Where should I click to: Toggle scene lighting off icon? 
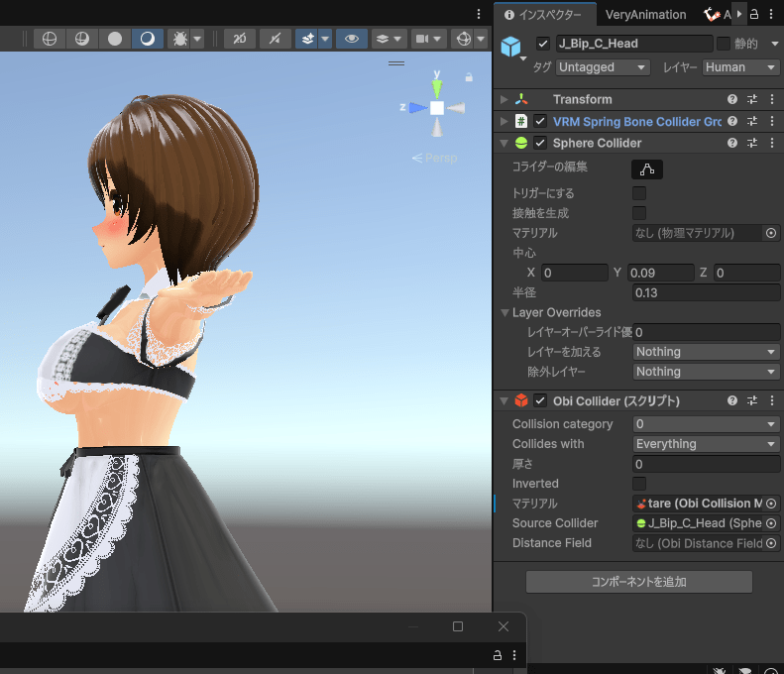coord(275,39)
